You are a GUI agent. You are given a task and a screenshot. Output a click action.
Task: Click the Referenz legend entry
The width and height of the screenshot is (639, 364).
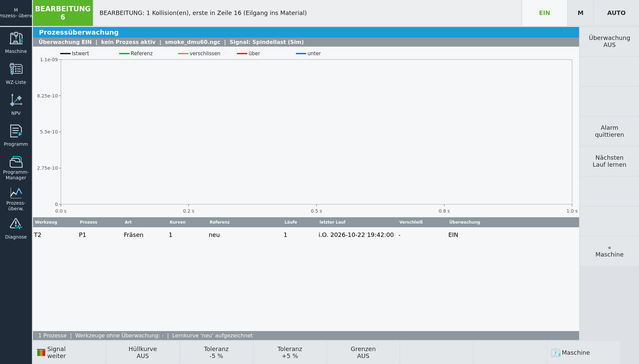point(136,54)
